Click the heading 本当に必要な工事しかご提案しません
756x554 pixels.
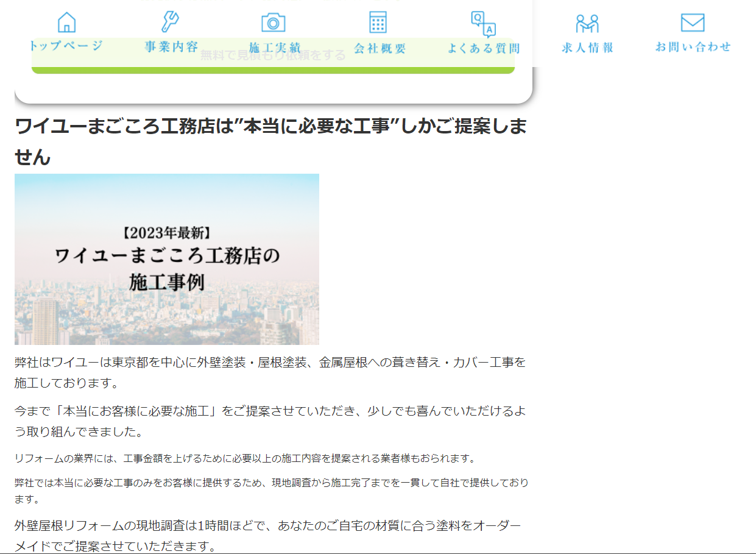pyautogui.click(x=270, y=141)
